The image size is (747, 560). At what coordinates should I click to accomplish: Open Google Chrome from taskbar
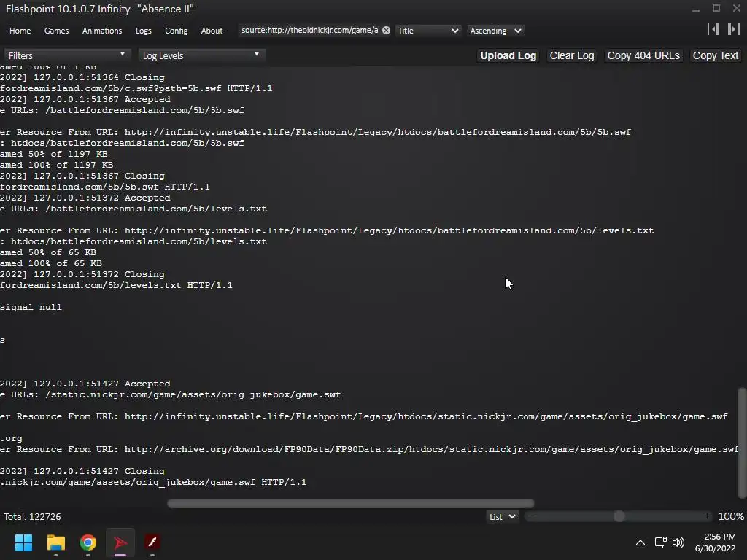pos(88,542)
